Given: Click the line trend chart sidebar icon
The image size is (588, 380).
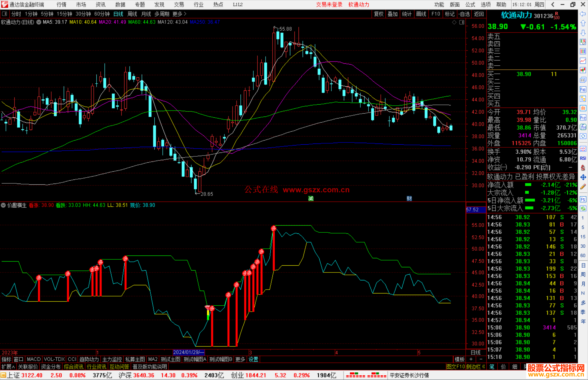Looking at the screenshot, I should [x=583, y=61].
